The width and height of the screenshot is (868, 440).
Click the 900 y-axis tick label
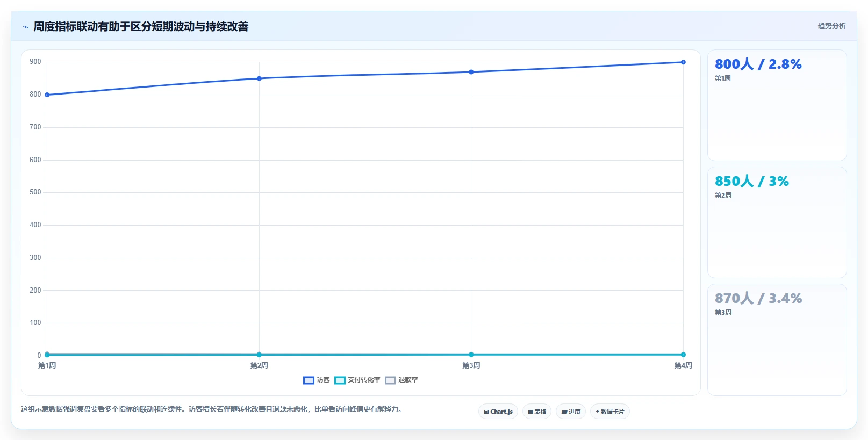[x=35, y=62]
